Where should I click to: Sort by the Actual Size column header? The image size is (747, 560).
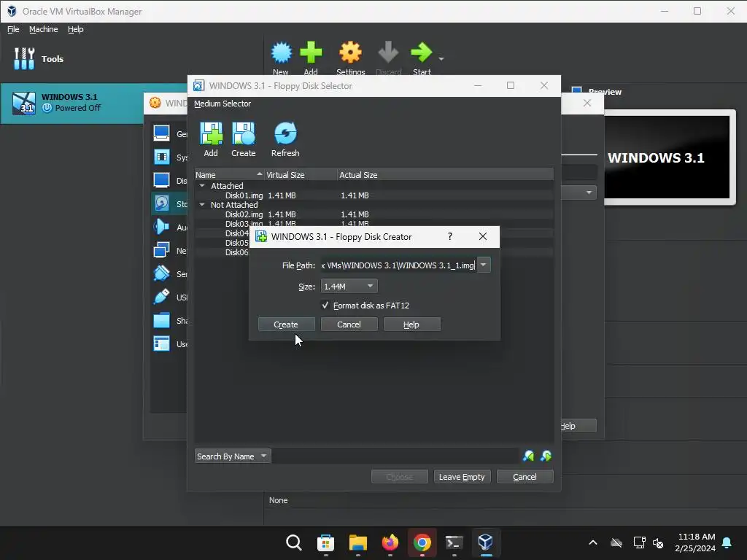pyautogui.click(x=446, y=175)
